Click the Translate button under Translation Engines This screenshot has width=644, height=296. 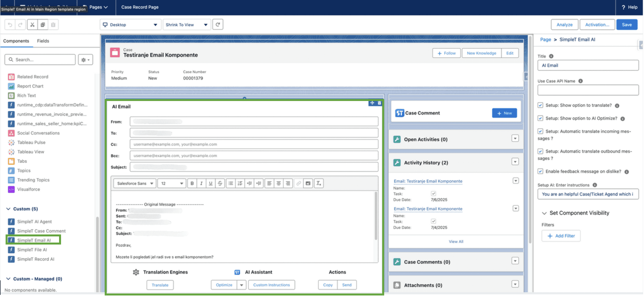[160, 285]
